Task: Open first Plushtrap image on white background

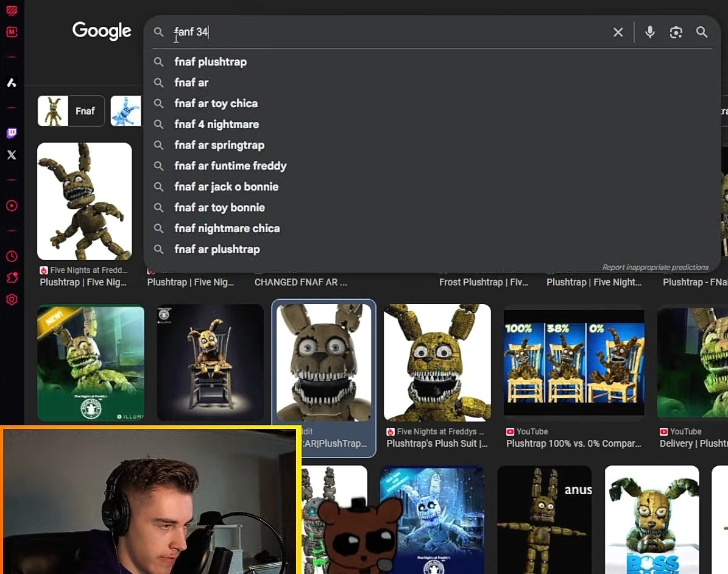Action: tap(85, 201)
